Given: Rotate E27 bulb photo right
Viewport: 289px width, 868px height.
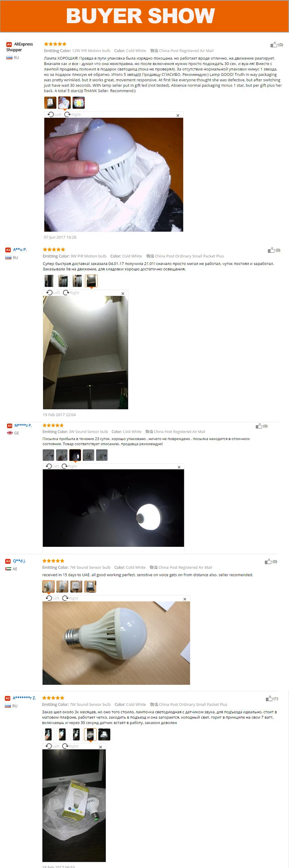Looking at the screenshot, I should (x=70, y=598).
